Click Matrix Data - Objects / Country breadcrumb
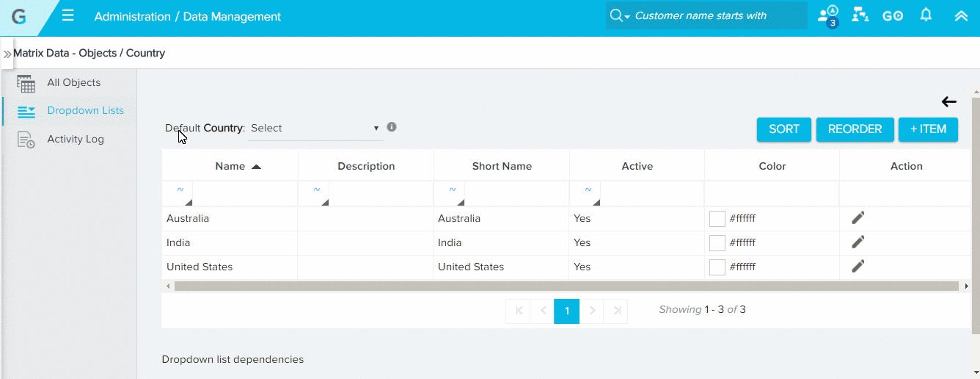 point(89,53)
